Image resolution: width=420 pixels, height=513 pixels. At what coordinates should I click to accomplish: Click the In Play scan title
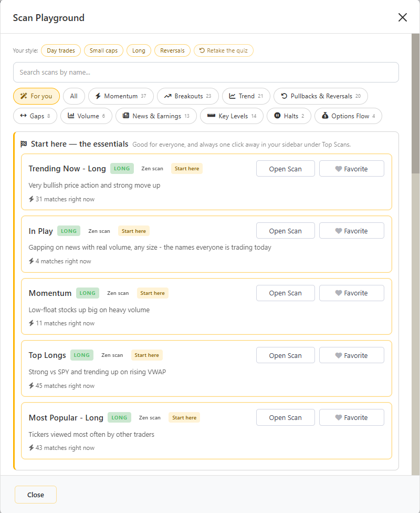click(41, 231)
